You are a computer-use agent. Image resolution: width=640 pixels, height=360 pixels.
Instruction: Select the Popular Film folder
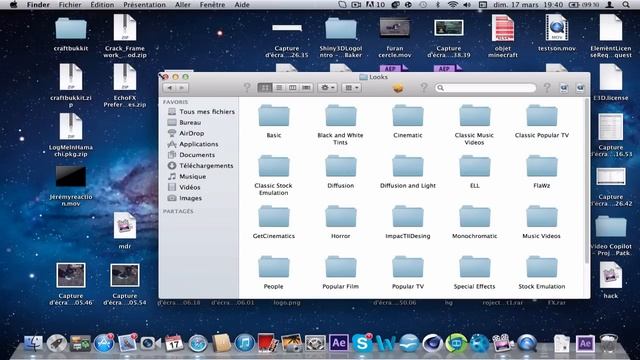coord(340,267)
